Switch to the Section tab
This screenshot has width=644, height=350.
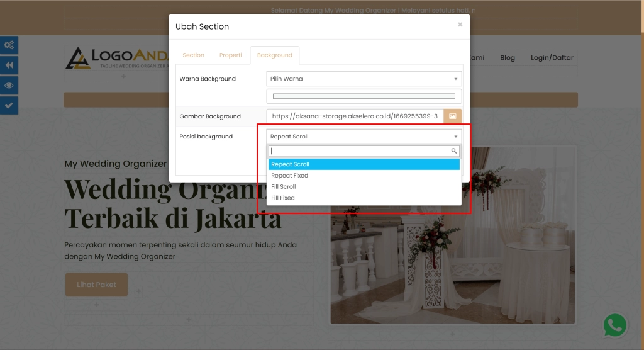click(193, 55)
